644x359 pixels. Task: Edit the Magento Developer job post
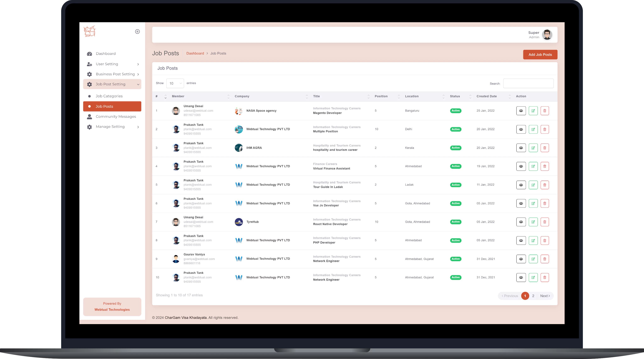533,111
